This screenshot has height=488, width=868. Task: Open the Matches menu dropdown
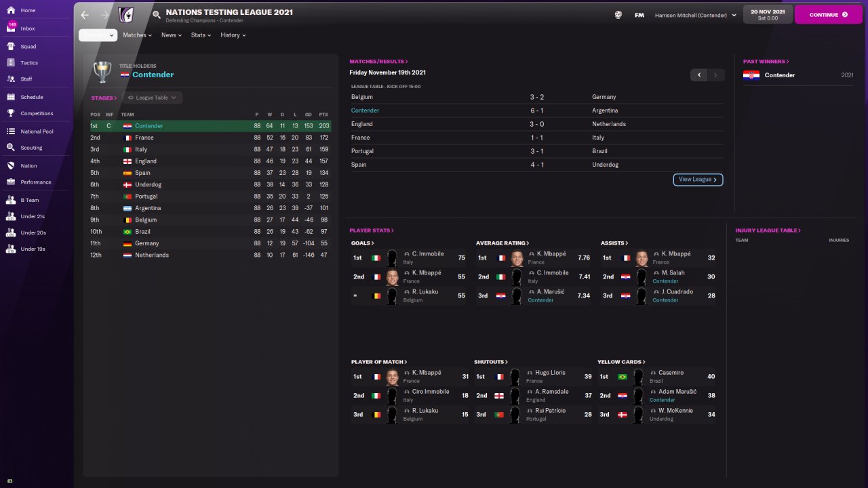(137, 35)
